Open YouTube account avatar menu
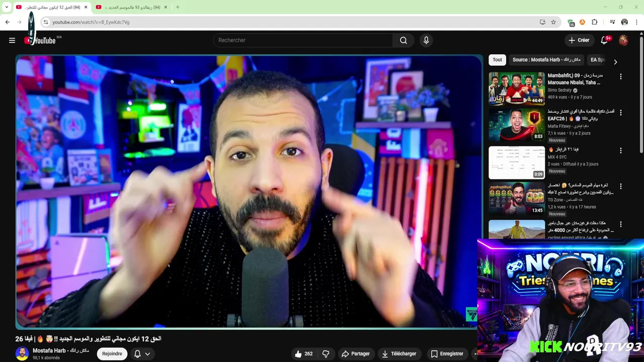 (x=623, y=40)
